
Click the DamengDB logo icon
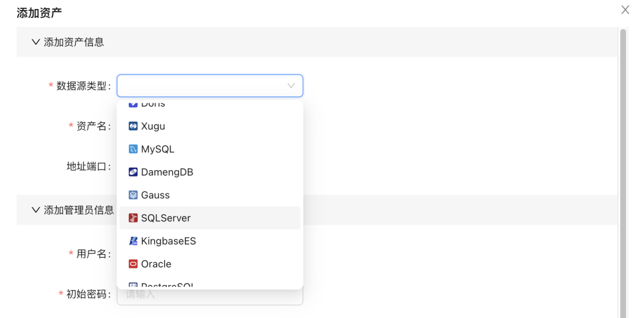134,172
